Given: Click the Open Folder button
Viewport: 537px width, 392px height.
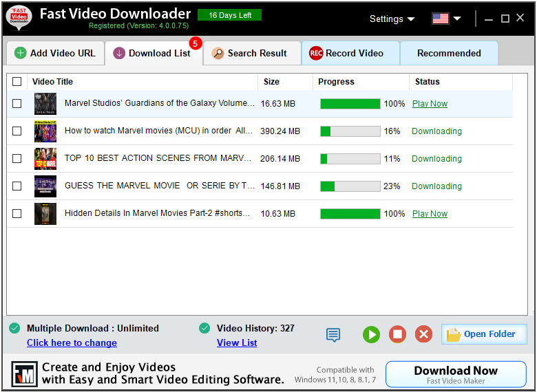Looking at the screenshot, I should click(483, 334).
